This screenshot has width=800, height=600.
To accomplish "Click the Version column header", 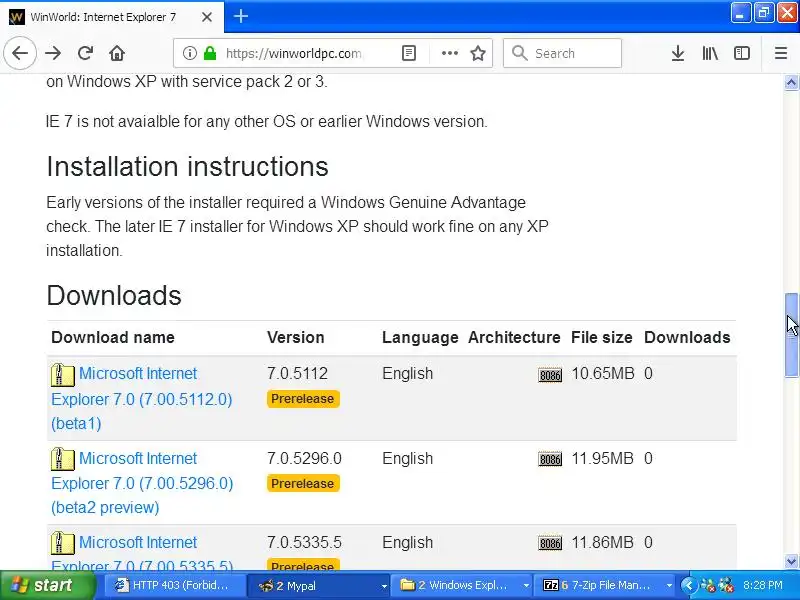I will 295,337.
